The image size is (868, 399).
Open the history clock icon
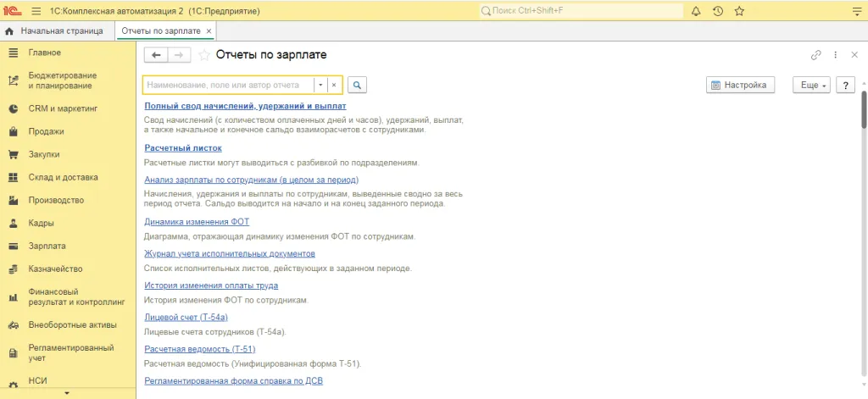coord(717,10)
